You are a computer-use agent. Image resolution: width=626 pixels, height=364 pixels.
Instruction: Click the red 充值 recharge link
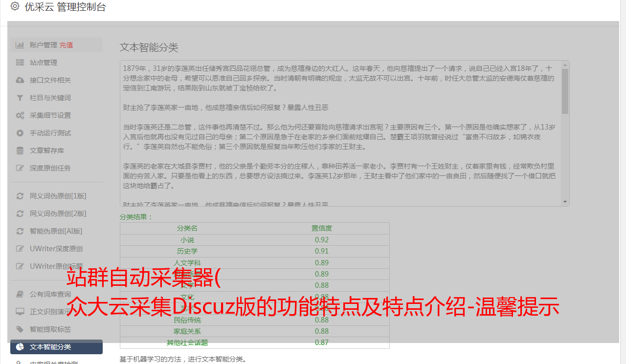tap(66, 45)
